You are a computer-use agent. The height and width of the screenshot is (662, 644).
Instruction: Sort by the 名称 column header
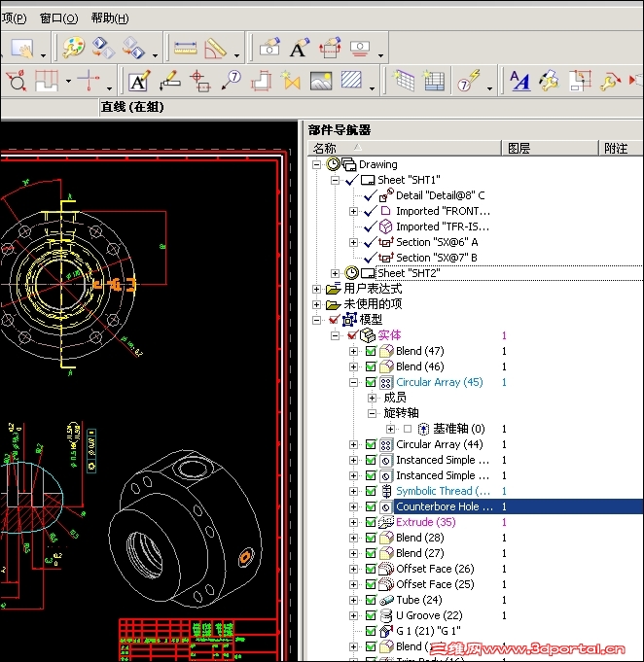click(405, 148)
